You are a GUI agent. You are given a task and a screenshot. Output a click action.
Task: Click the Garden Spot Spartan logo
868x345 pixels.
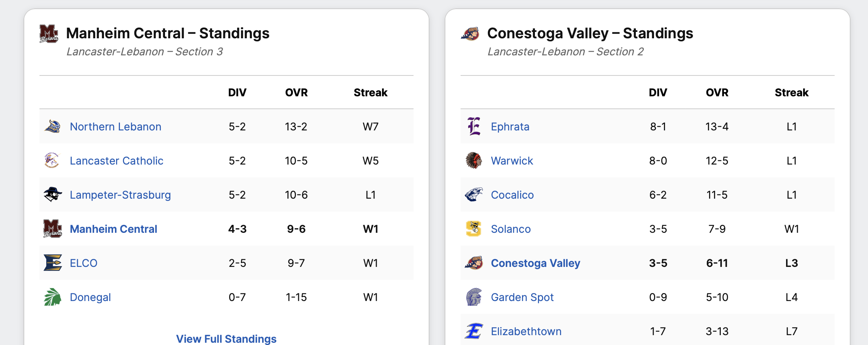[x=473, y=297]
